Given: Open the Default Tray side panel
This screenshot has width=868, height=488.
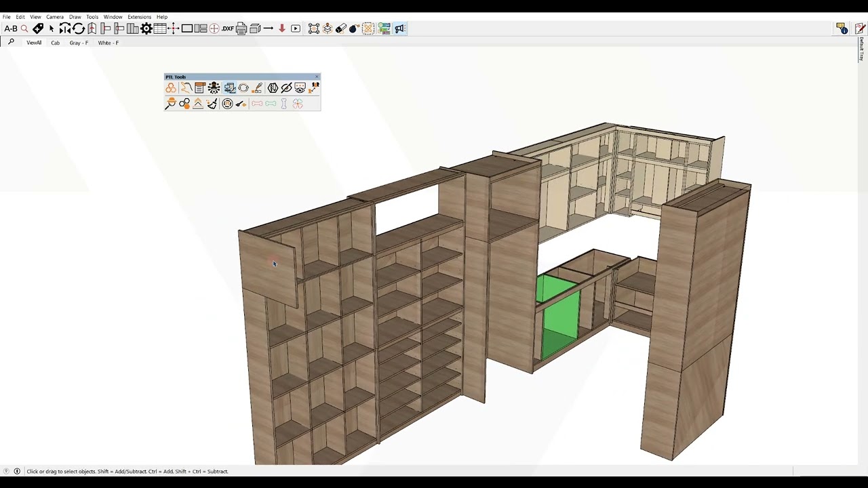Looking at the screenshot, I should (862, 49).
